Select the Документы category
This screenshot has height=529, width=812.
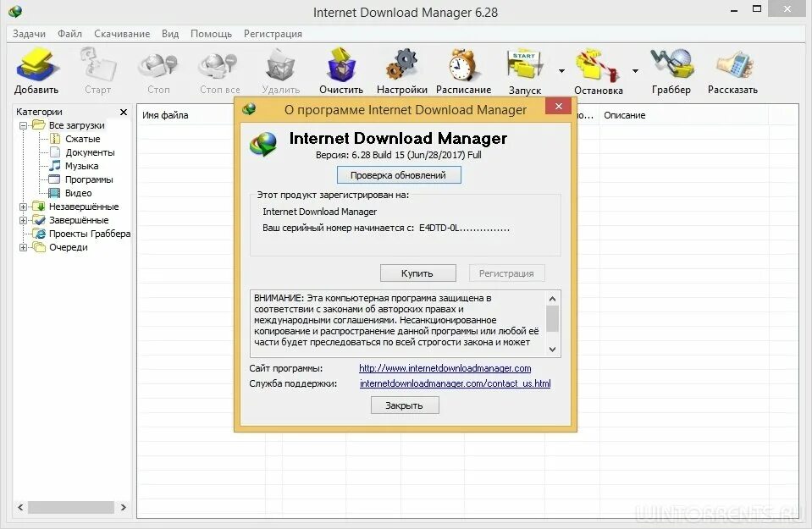[x=90, y=152]
